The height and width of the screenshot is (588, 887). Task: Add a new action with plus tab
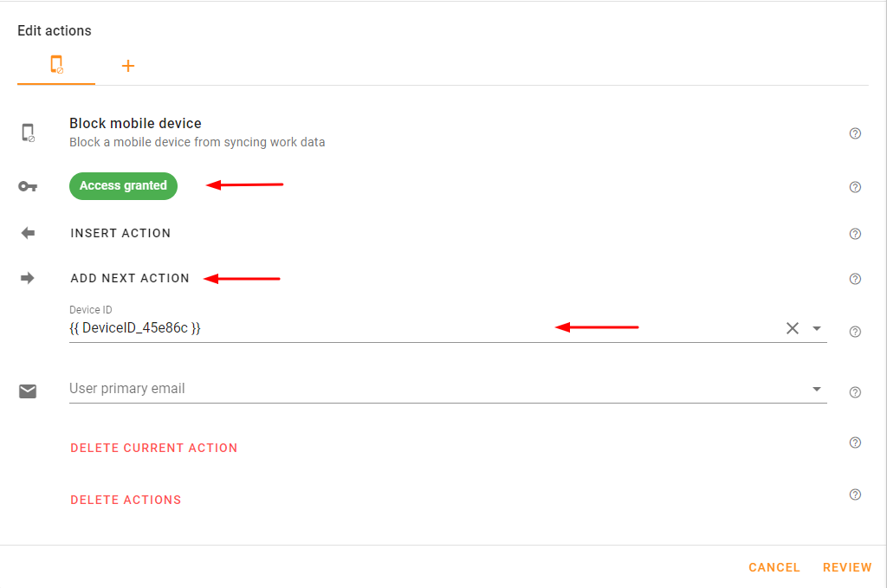click(x=128, y=66)
